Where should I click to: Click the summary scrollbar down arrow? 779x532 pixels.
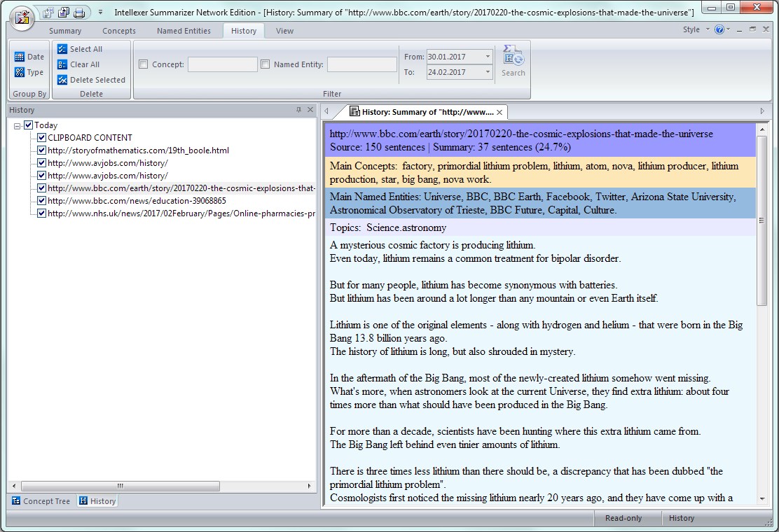(762, 498)
